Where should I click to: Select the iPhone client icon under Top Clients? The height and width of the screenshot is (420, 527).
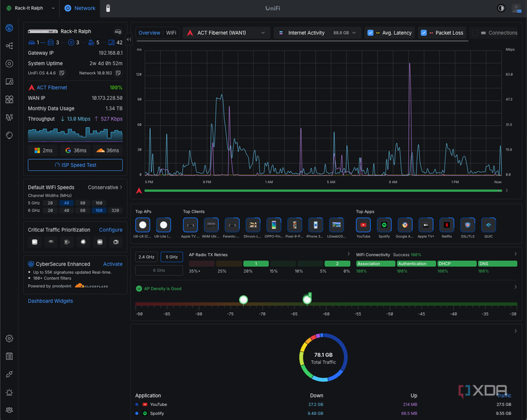(315, 225)
